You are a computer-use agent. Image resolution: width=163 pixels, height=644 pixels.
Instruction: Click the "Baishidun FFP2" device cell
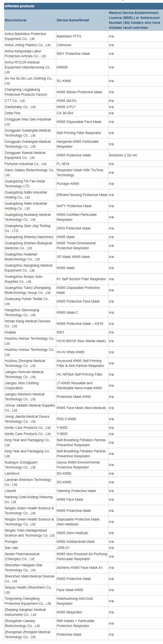(69, 36)
